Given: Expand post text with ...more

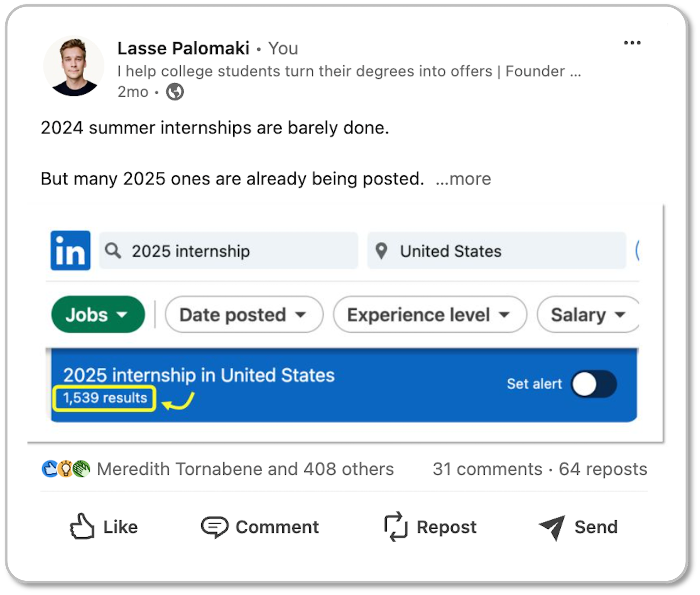Looking at the screenshot, I should (x=463, y=179).
